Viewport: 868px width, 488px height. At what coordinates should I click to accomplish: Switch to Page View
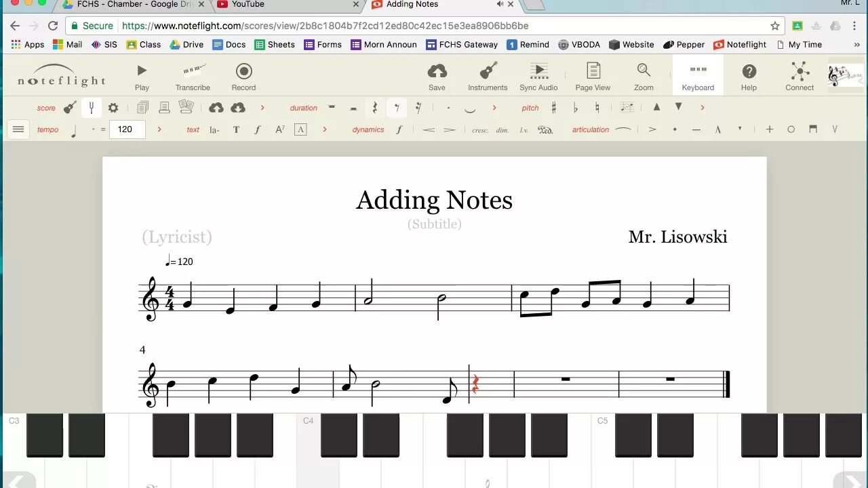(x=593, y=77)
